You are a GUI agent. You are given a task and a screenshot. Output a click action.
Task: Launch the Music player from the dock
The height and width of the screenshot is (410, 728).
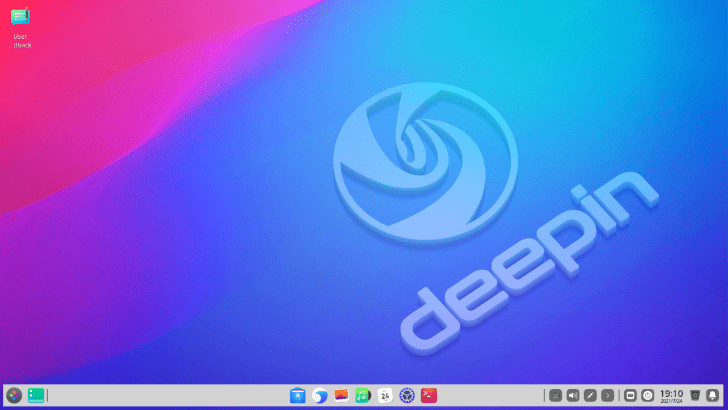363,396
